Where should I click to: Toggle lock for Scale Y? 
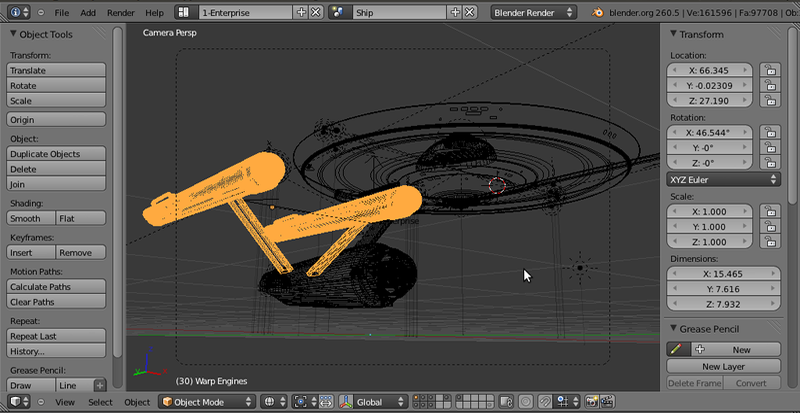point(770,227)
